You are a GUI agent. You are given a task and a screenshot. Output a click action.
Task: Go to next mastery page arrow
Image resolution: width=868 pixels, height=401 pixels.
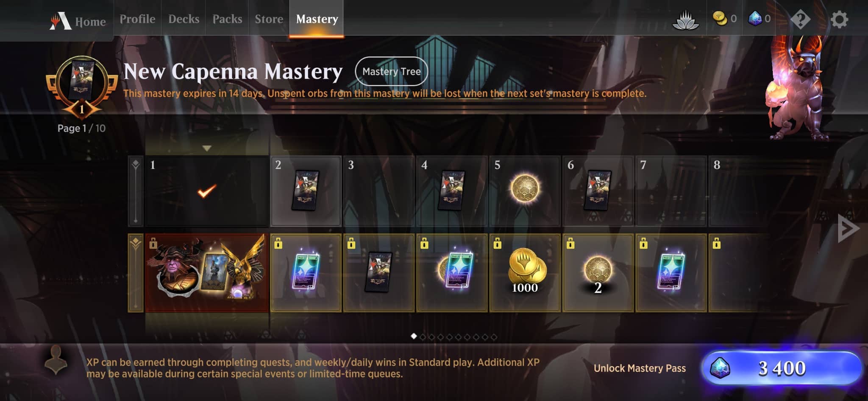coord(848,229)
